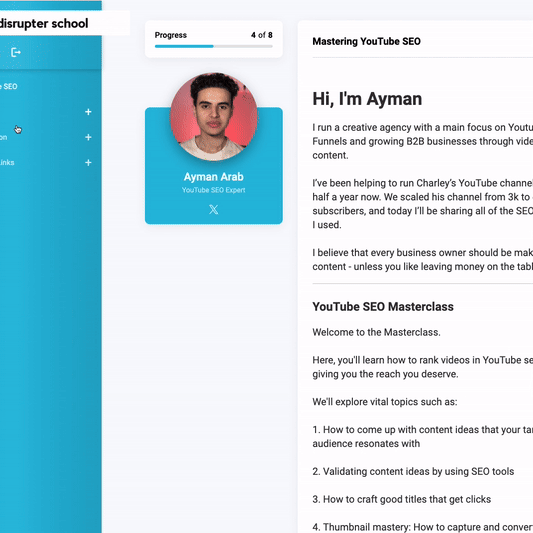533x533 pixels.
Task: Click the YouTube SEO Masterclass heading
Action: [x=383, y=307]
